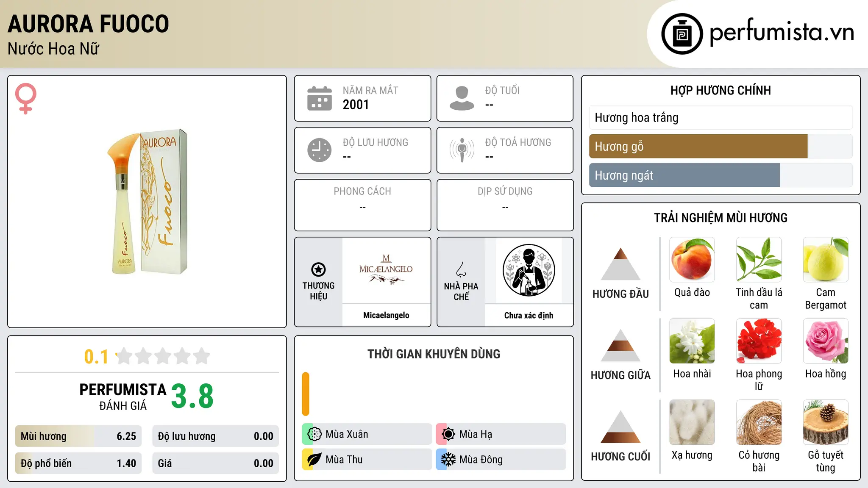Click the nose icon above Nhà pha chế
The height and width of the screenshot is (488, 868).
coord(461,269)
